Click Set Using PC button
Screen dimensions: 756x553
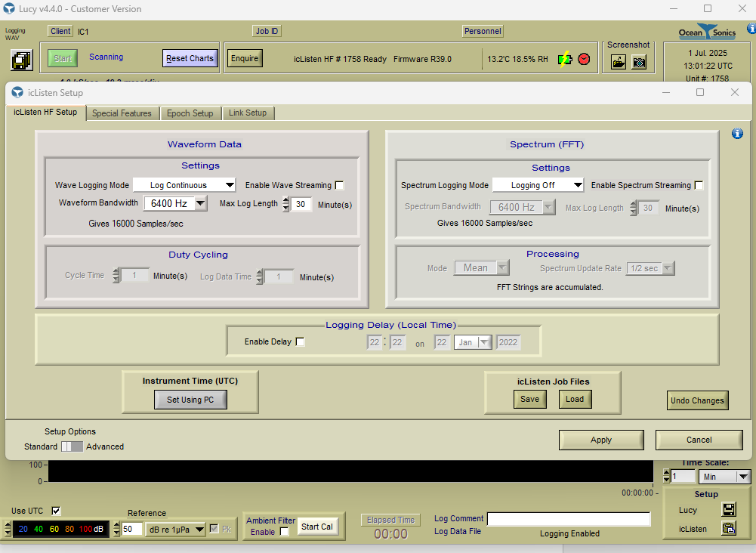point(190,400)
